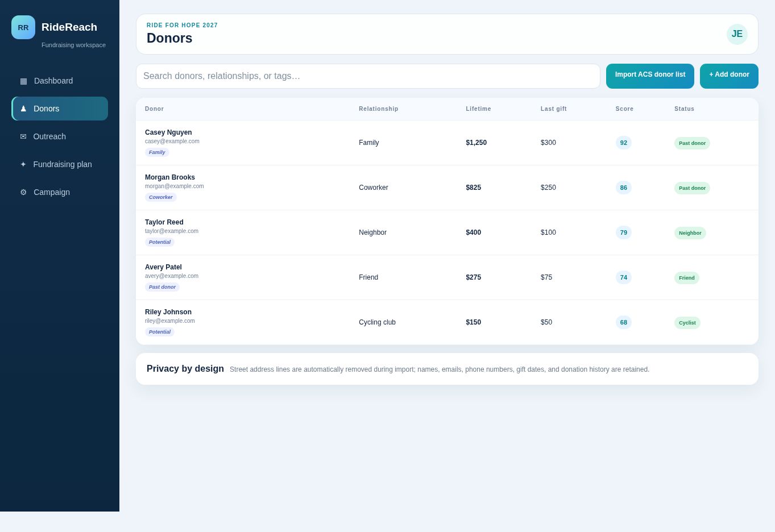Go to Outreach section
Viewport: 775px width, 532px height.
point(60,136)
